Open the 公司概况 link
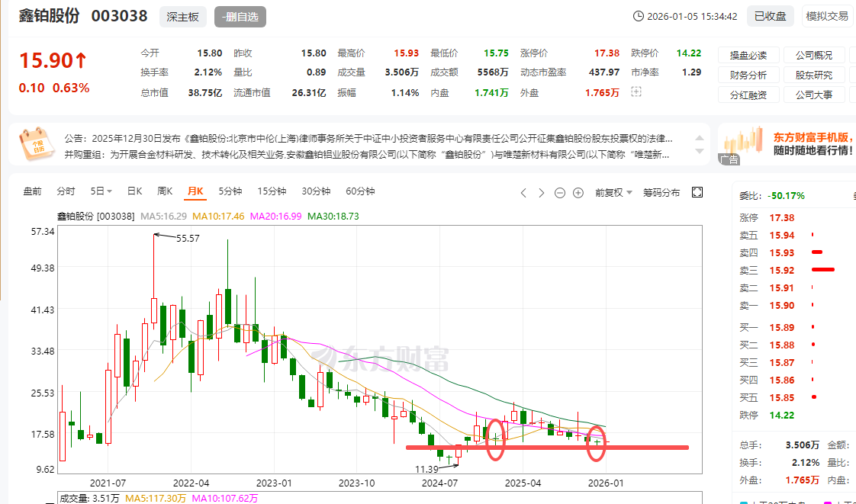 (x=814, y=55)
